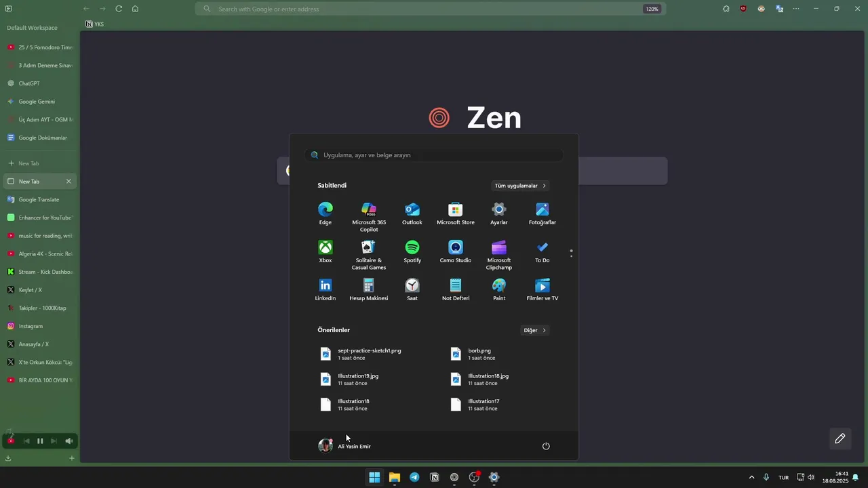
Task: Open File Explorer from taskbar
Action: tap(394, 477)
